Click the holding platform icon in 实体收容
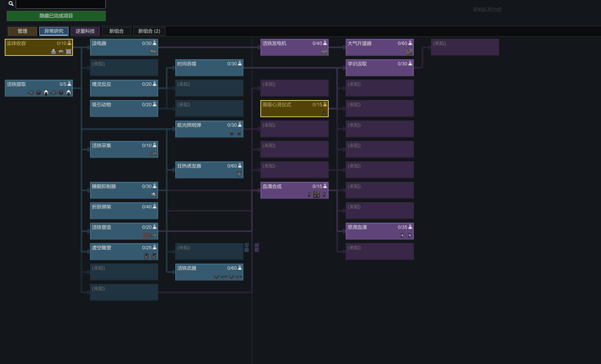The height and width of the screenshot is (364, 601). pyautogui.click(x=54, y=52)
